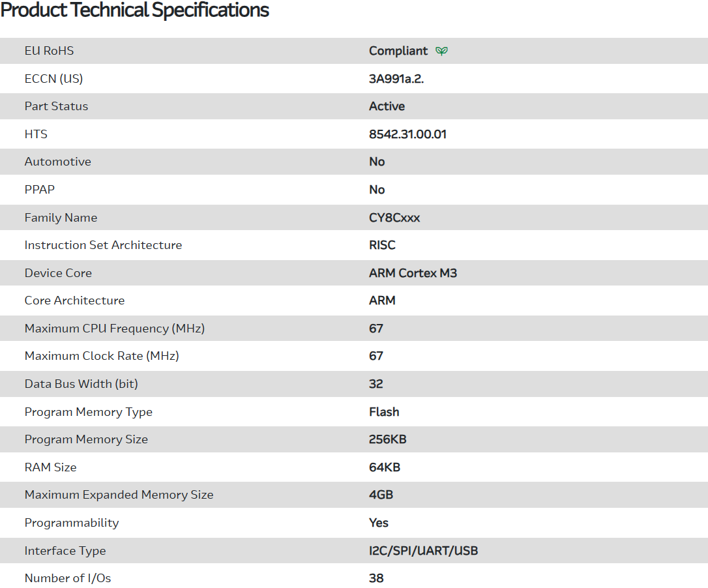
Task: Select the 256KB program memory size
Action: point(387,439)
